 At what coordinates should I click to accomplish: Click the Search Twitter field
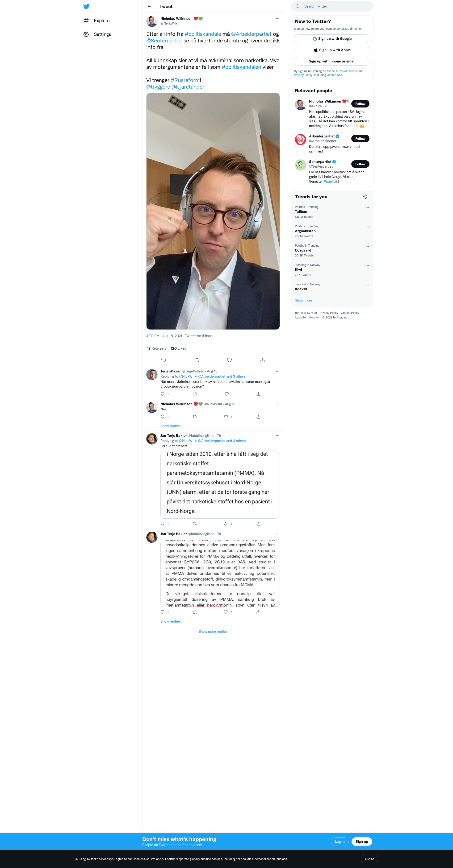332,6
